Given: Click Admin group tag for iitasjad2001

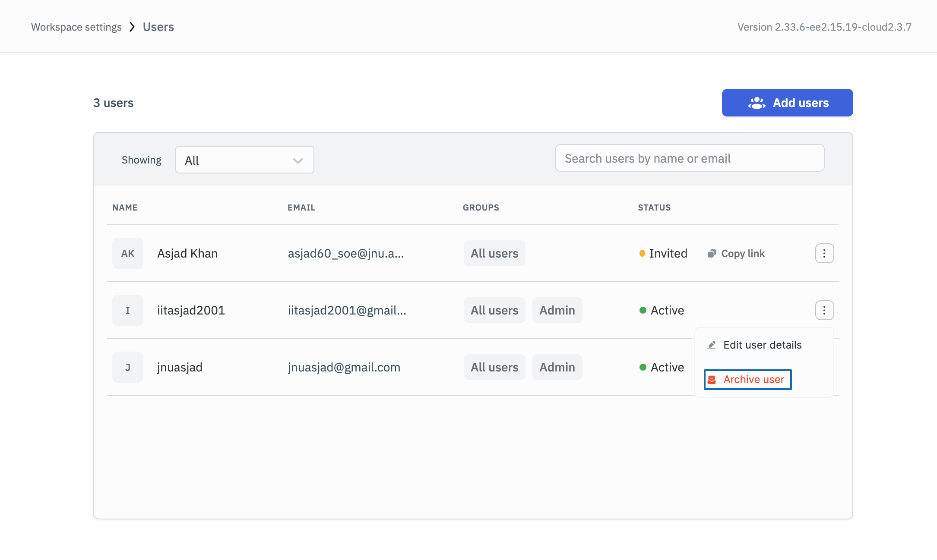Looking at the screenshot, I should (557, 310).
